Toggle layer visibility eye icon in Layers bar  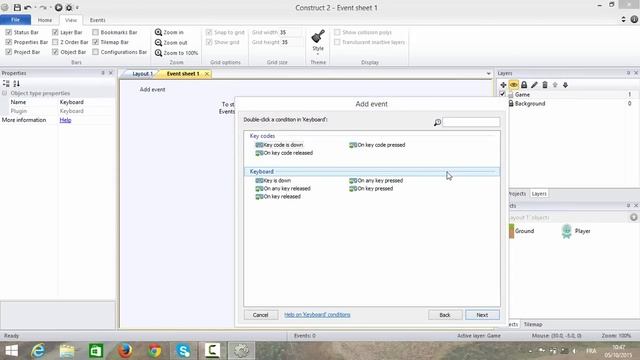click(513, 85)
